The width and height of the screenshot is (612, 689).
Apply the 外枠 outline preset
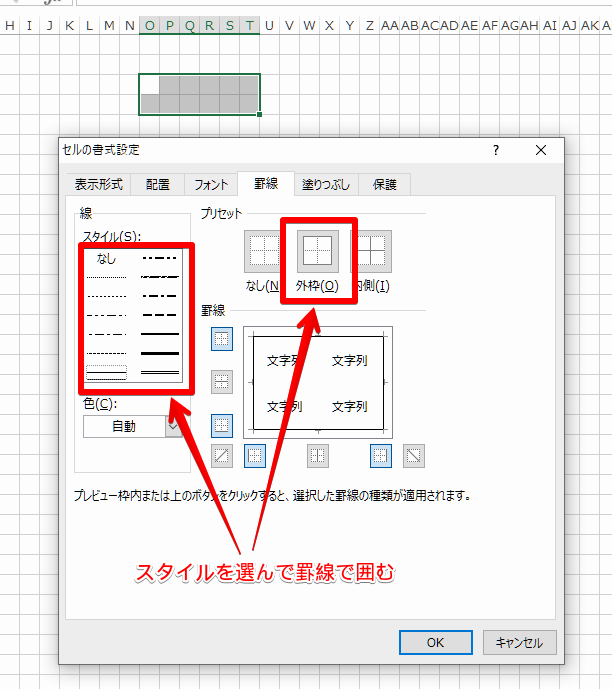[x=318, y=251]
